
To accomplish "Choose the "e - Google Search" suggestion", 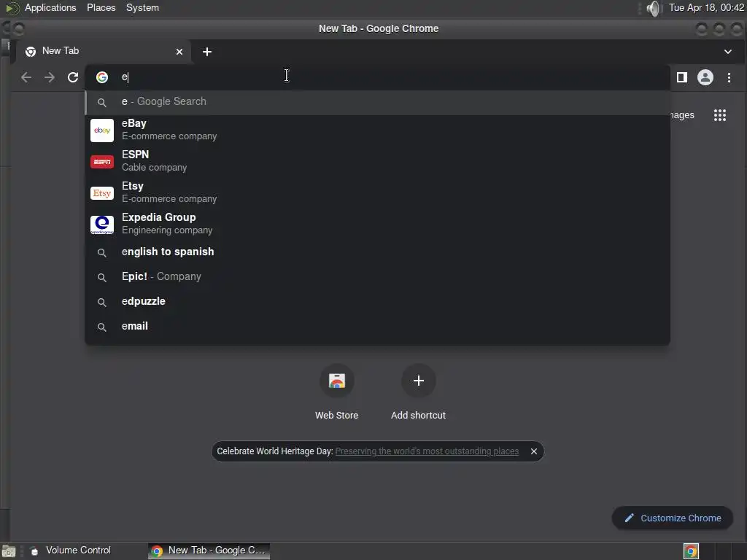I will (x=377, y=102).
